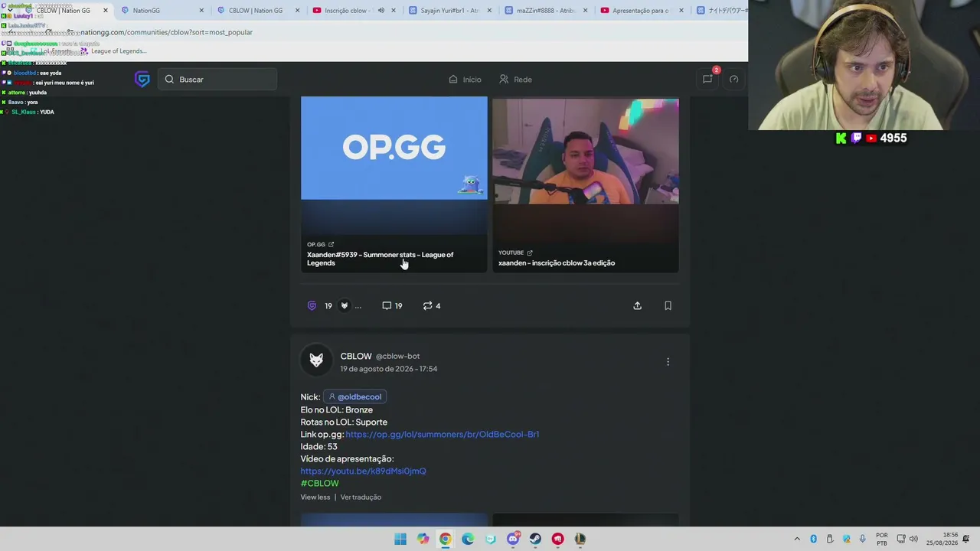This screenshot has width=980, height=551.
Task: Click the YouTube logo in stream overlay
Action: click(871, 139)
